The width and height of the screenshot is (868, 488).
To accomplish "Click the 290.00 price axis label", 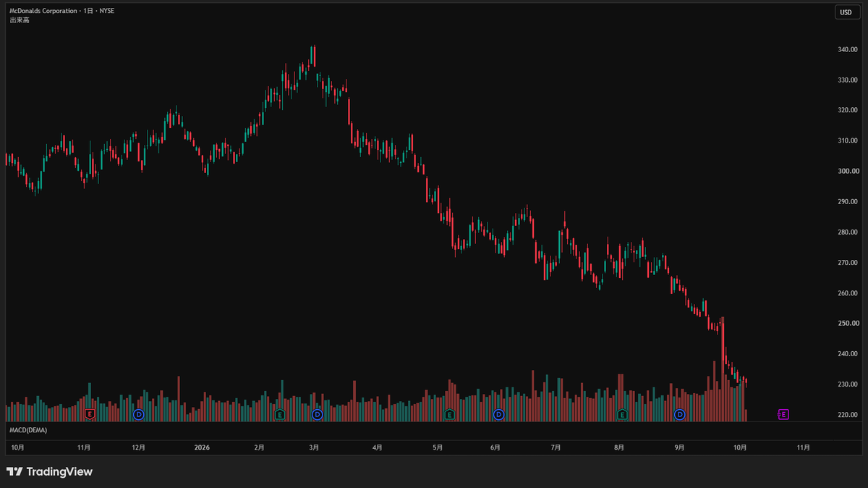I will pyautogui.click(x=848, y=202).
